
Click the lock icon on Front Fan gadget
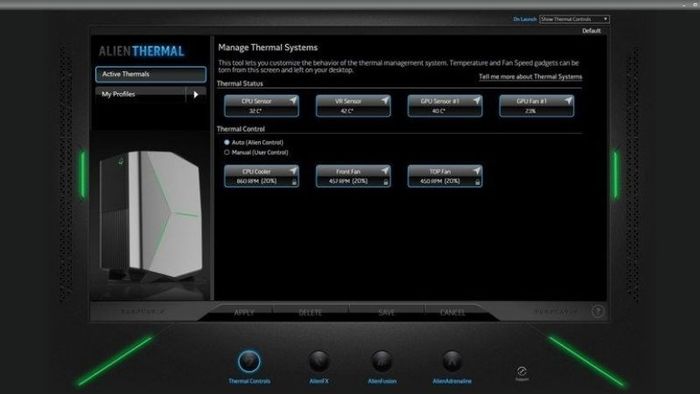pos(386,182)
